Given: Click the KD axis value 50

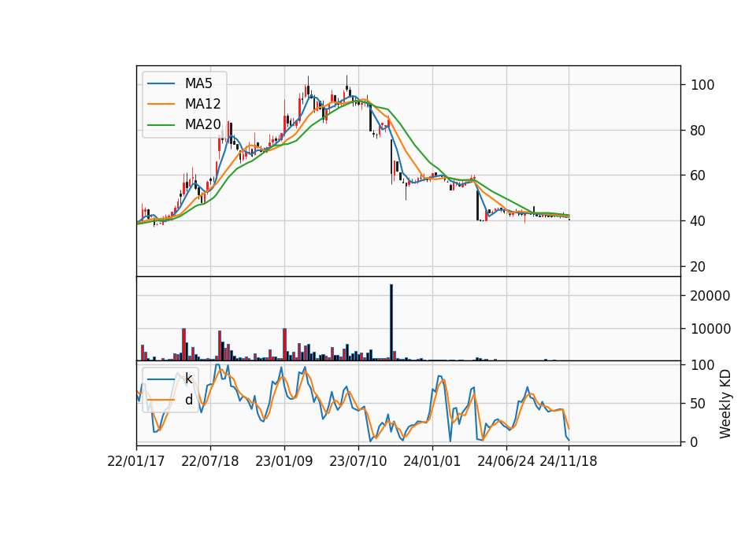Looking at the screenshot, I should tap(699, 404).
